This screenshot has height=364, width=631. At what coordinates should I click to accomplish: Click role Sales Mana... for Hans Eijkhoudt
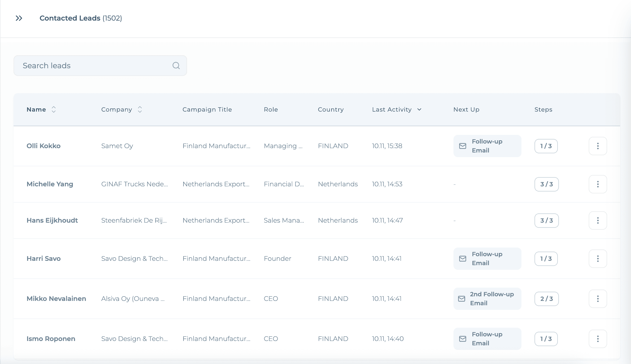click(x=284, y=220)
